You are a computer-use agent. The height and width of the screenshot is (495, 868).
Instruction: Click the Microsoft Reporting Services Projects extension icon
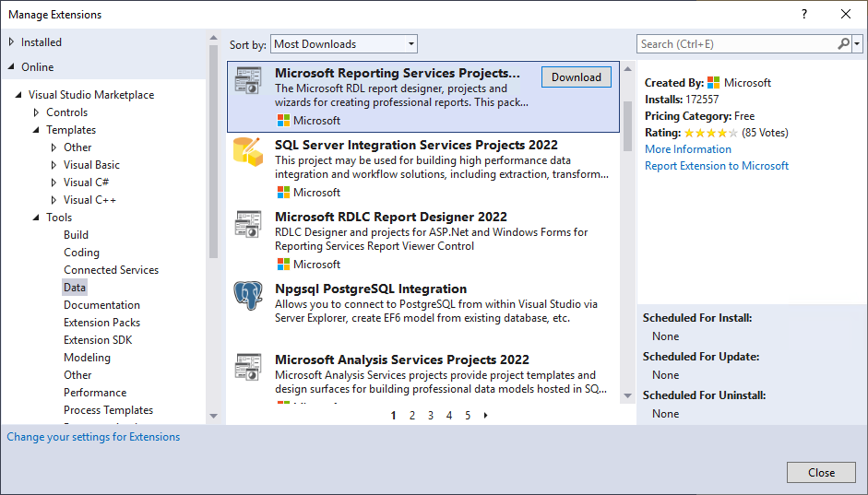coord(247,81)
